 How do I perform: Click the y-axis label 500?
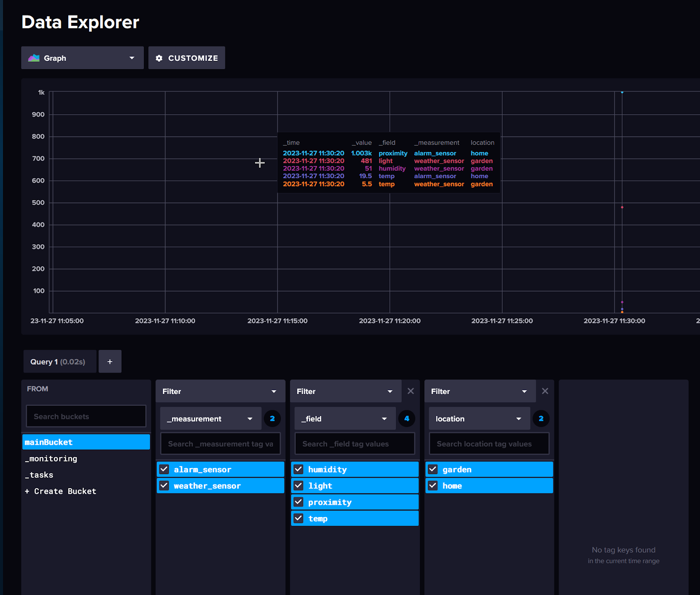[38, 202]
